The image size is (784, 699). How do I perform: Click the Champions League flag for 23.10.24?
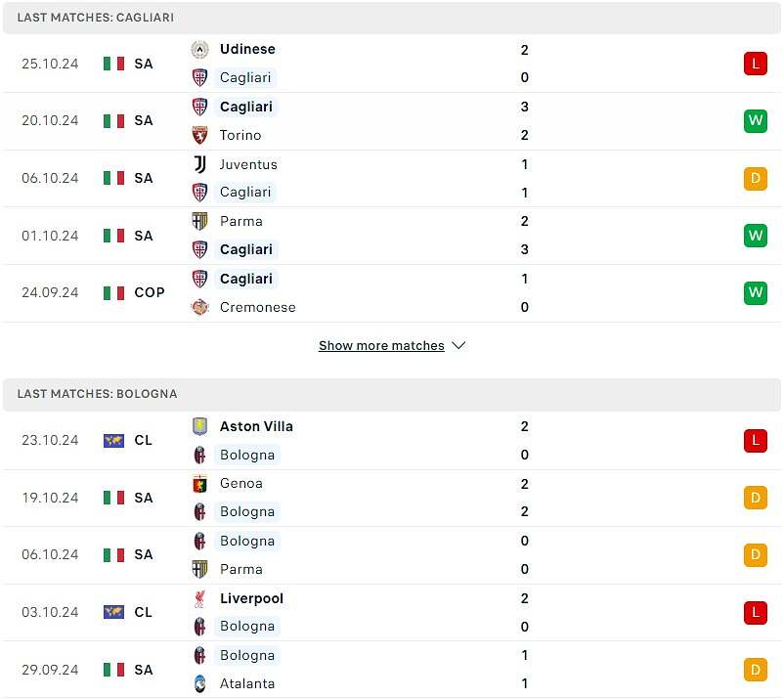tap(113, 441)
